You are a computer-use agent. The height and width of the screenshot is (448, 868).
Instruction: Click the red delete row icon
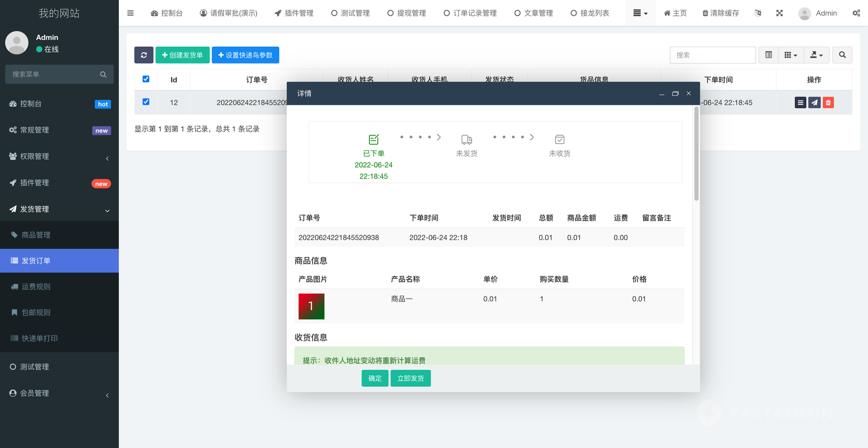coord(828,103)
